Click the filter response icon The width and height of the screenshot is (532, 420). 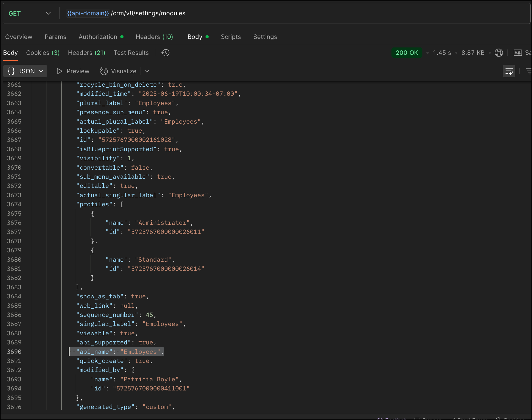coord(528,71)
